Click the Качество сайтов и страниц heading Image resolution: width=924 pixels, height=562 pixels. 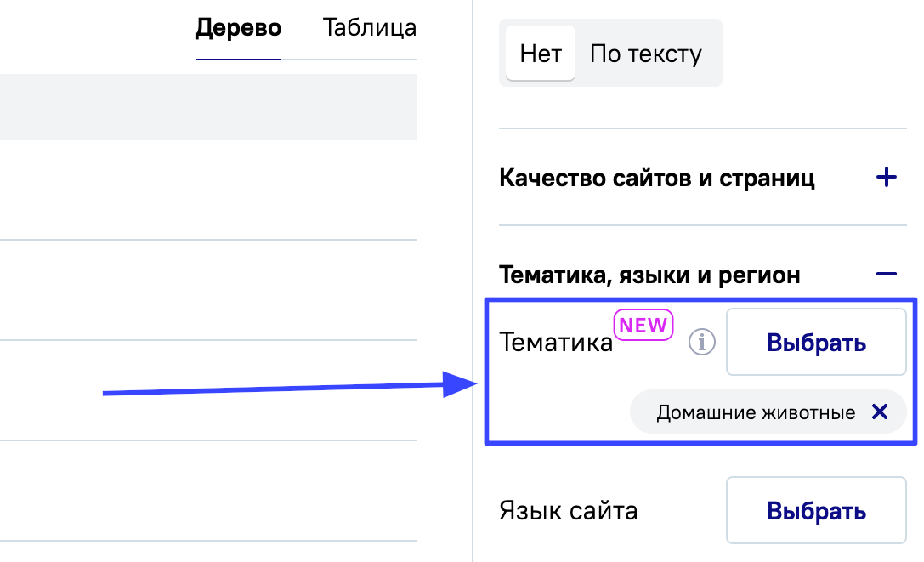pos(657,179)
